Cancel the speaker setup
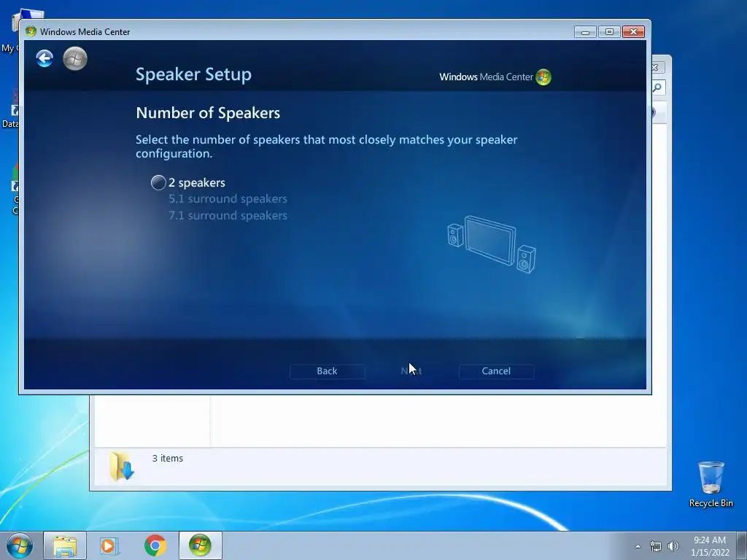Viewport: 747px width, 560px height. 496,371
